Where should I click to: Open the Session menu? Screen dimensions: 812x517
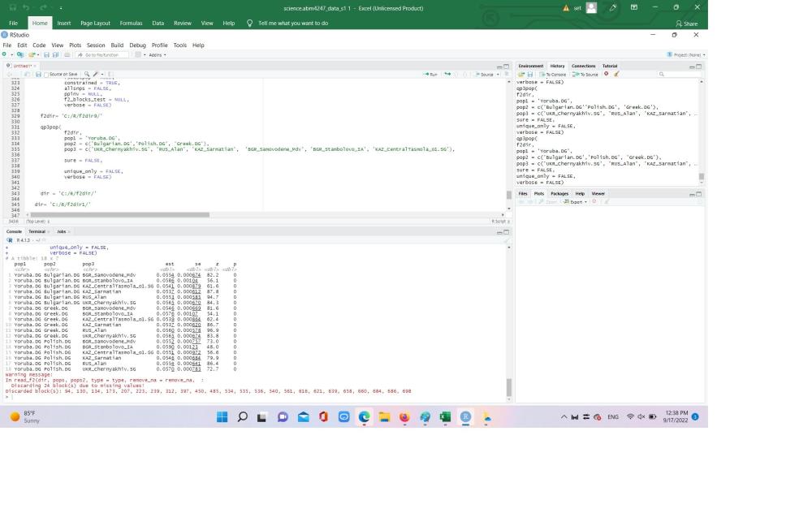(x=95, y=45)
